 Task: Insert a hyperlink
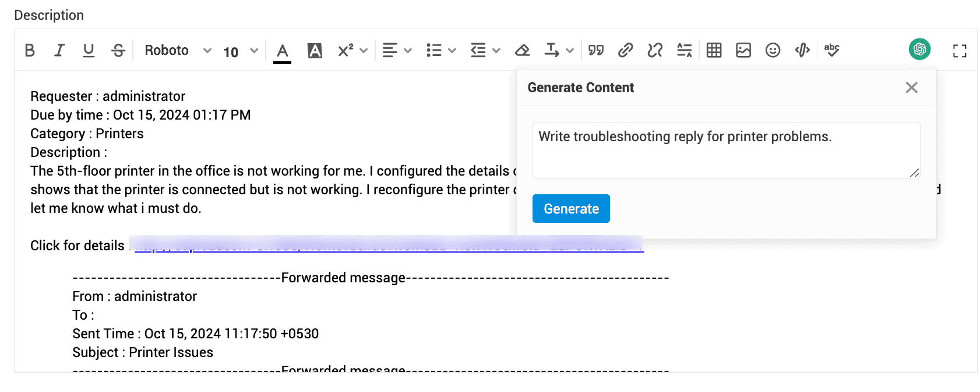point(625,51)
